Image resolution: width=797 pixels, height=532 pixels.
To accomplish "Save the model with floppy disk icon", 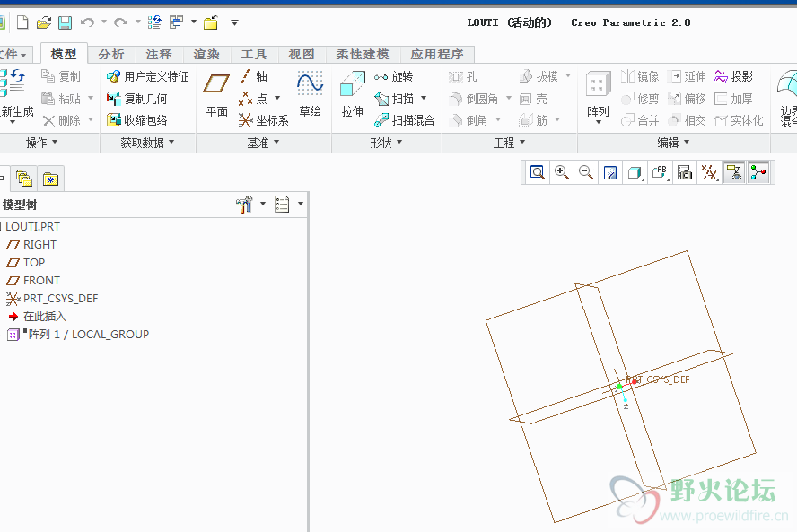I will click(65, 22).
